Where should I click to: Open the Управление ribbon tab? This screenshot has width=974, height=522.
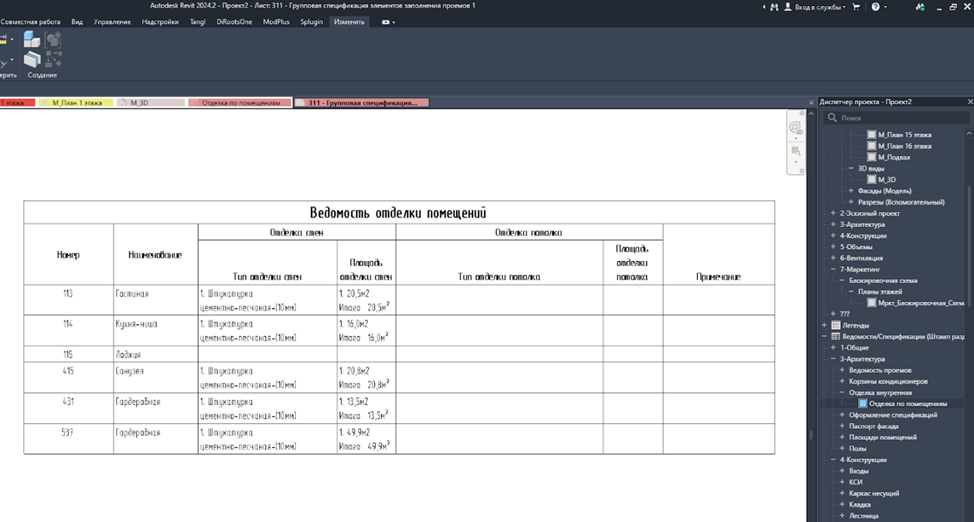(112, 22)
